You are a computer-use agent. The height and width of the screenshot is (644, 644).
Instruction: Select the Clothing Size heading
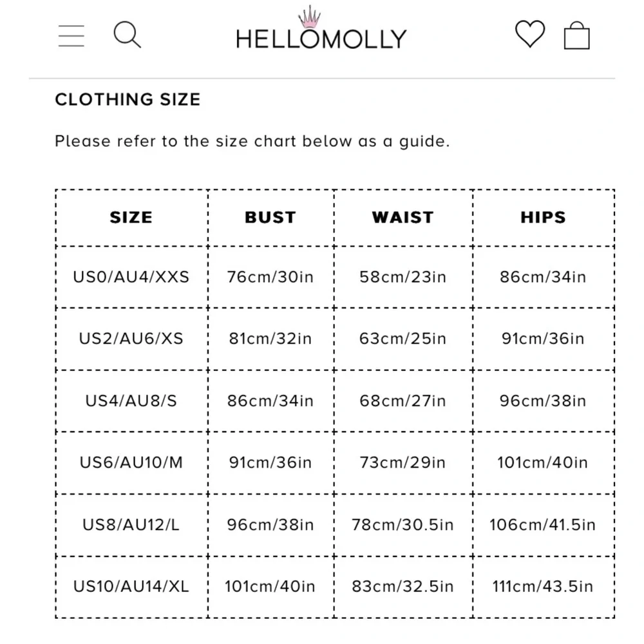pyautogui.click(x=128, y=99)
